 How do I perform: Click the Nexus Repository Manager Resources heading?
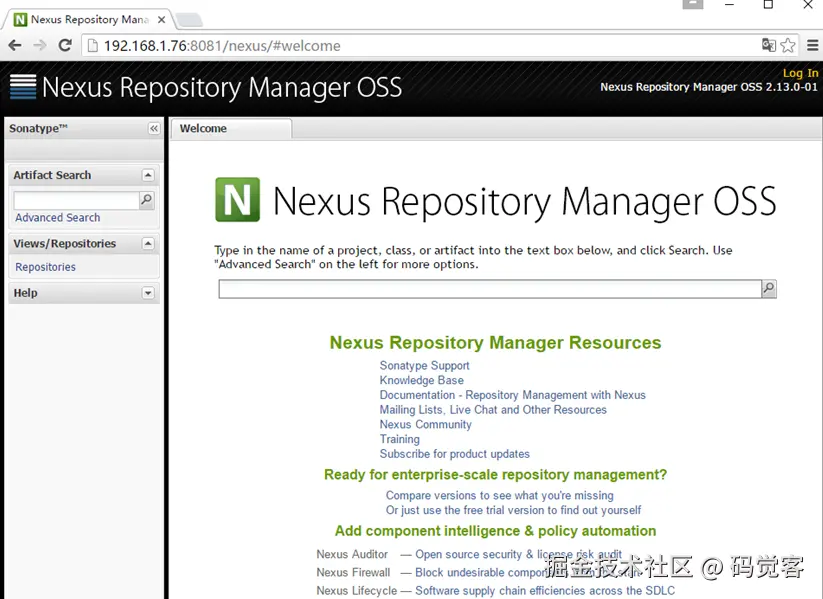[495, 342]
